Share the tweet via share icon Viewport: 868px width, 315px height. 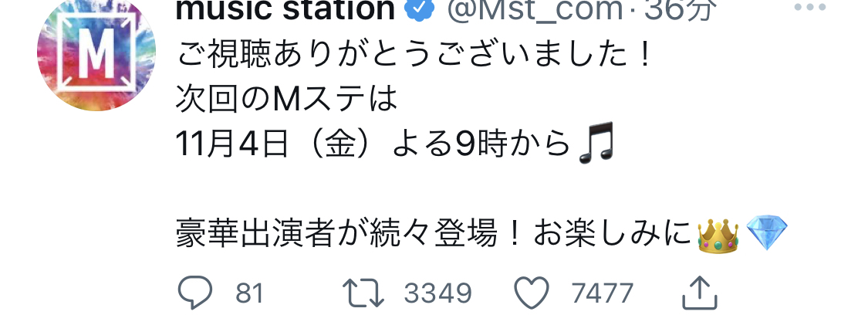[x=700, y=293]
